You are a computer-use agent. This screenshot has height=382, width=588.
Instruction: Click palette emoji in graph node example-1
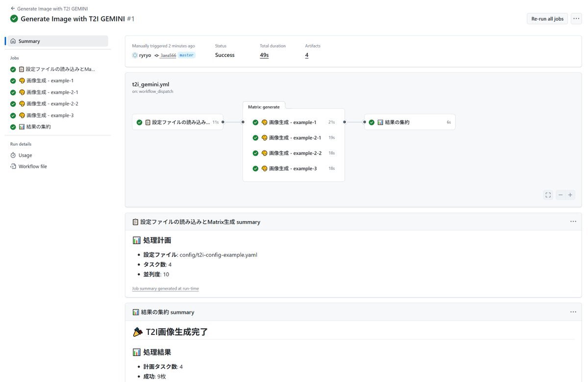click(265, 122)
